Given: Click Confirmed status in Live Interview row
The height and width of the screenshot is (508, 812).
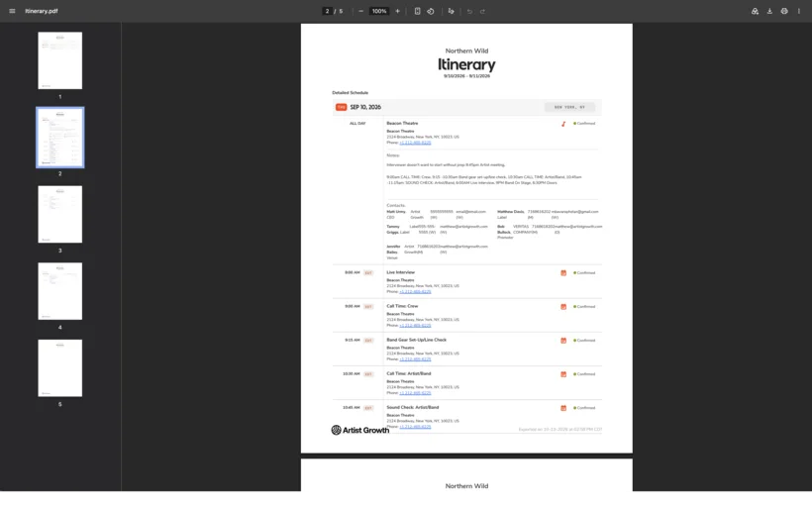Looking at the screenshot, I should (x=584, y=273).
